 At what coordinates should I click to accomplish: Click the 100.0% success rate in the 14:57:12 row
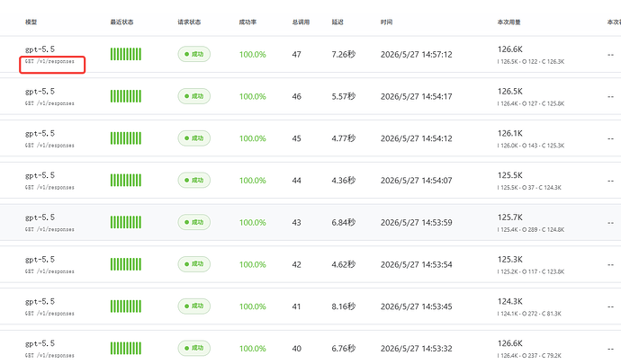pos(252,55)
